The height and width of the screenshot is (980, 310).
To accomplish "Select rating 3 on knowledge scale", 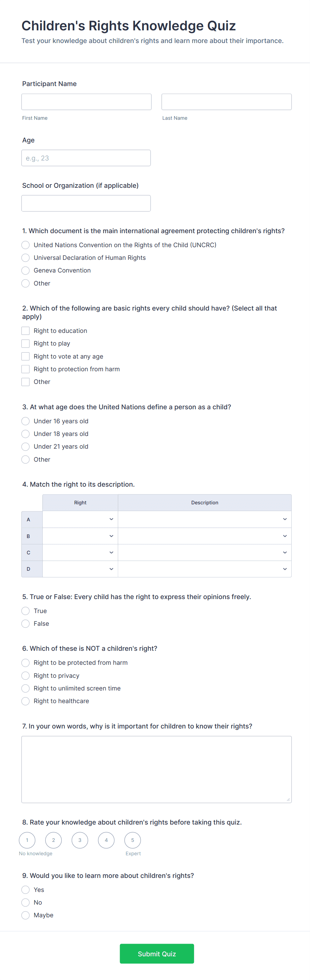I will [x=80, y=840].
